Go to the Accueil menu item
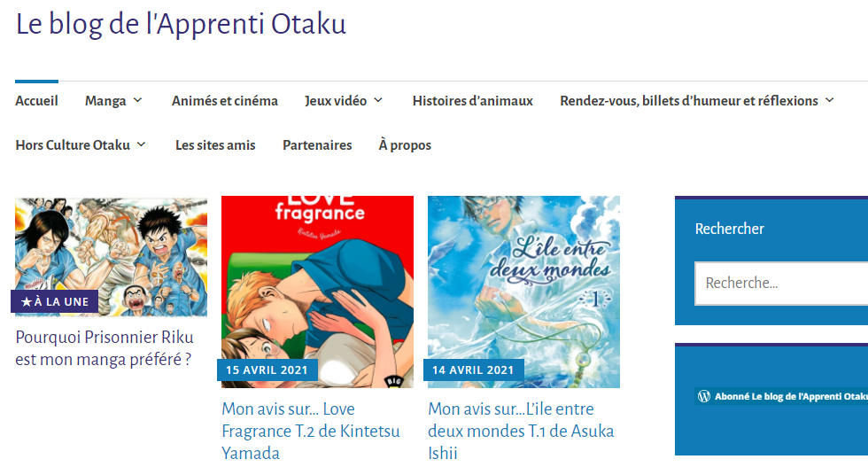 click(36, 101)
